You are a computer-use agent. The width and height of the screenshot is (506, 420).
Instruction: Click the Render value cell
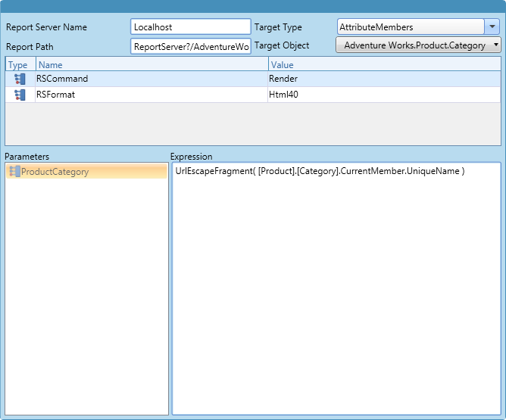coord(384,79)
